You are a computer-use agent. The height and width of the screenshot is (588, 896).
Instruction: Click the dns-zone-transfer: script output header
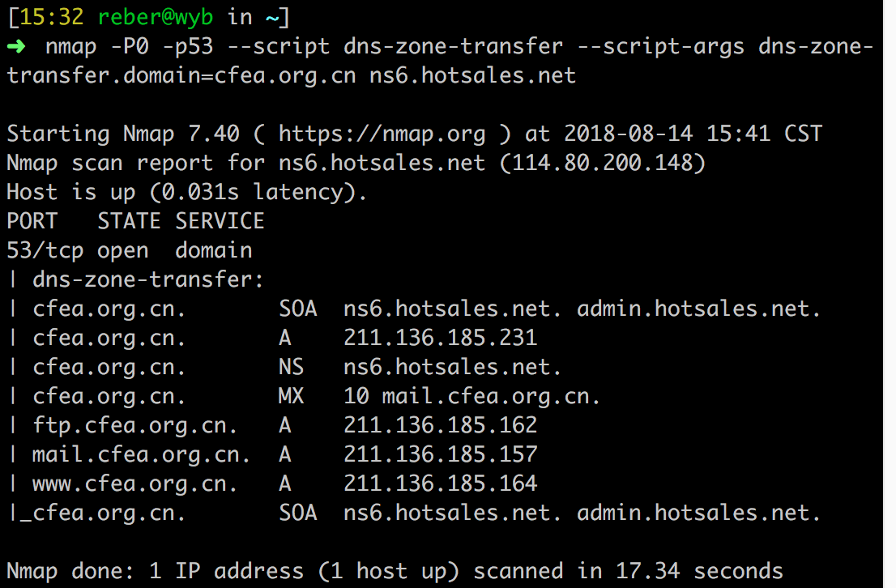[147, 280]
